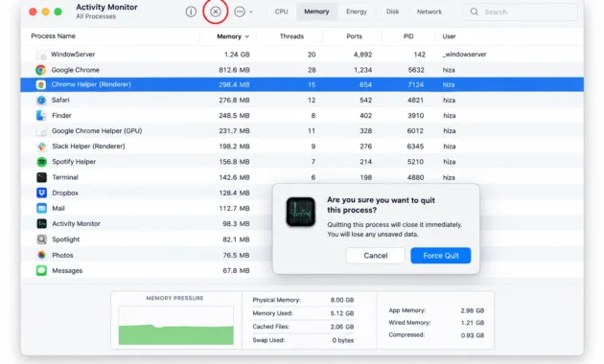Image resolution: width=604 pixels, height=364 pixels.
Task: Click the Photos flower icon
Action: (41, 255)
